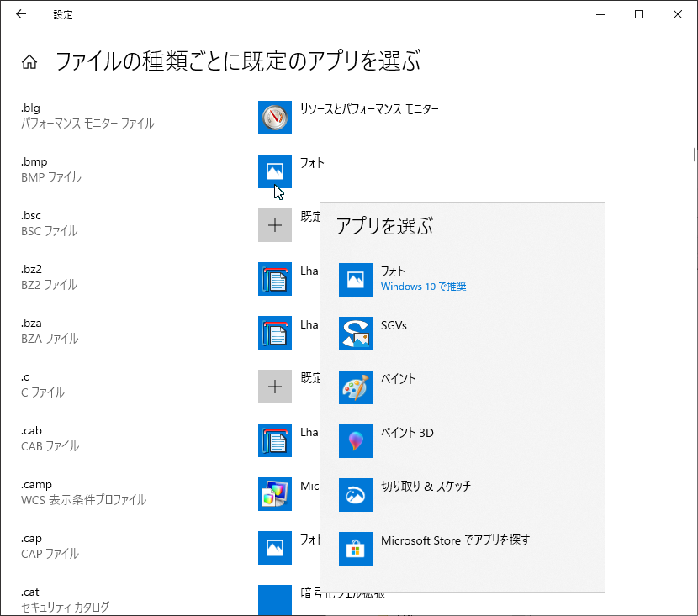Click Windows 10 で推奨 subtitle text
This screenshot has width=698, height=616.
(x=423, y=287)
